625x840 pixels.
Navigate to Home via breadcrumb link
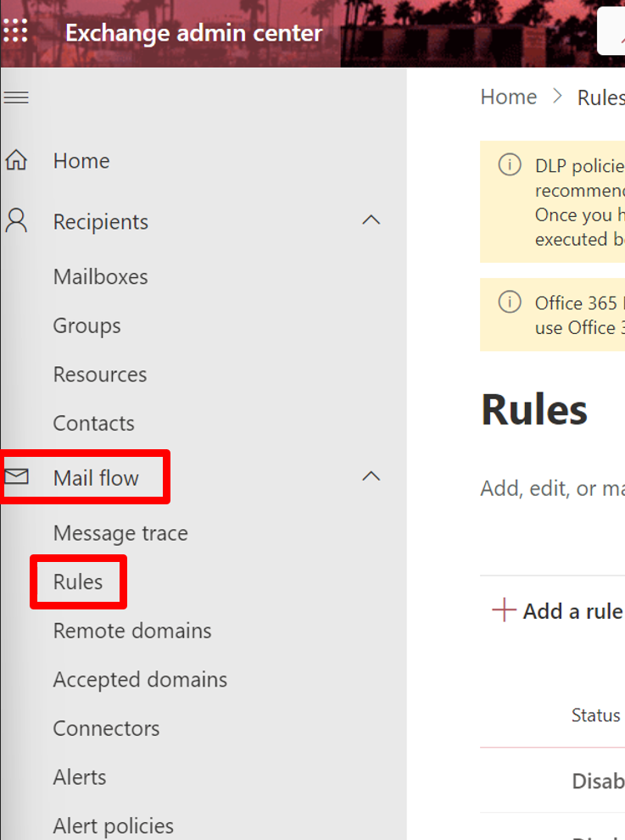pyautogui.click(x=508, y=97)
